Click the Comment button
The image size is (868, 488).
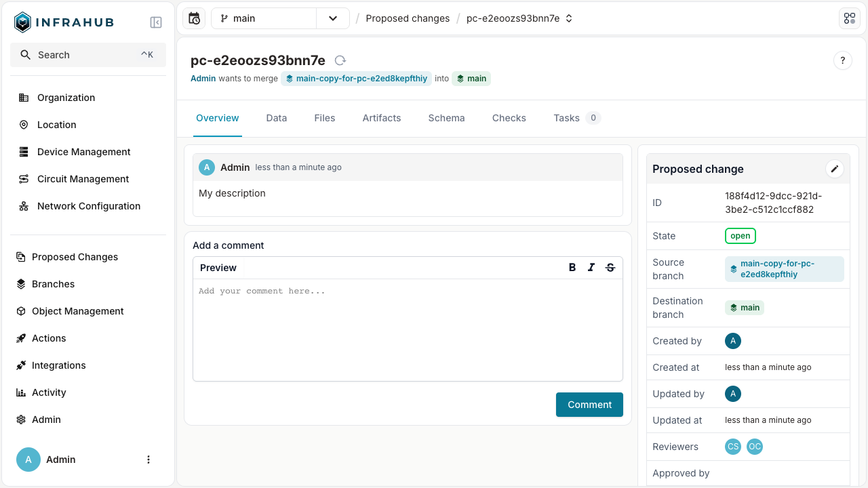589,404
